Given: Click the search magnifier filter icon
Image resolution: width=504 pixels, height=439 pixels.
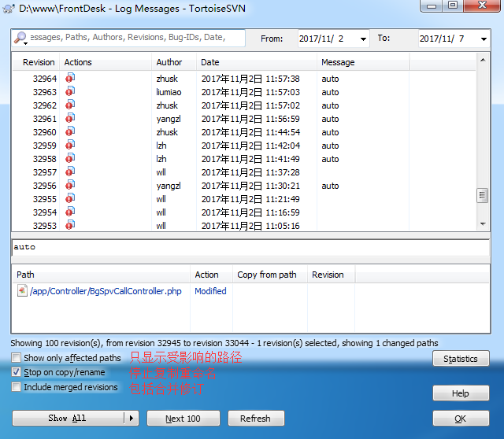Looking at the screenshot, I should (20, 39).
